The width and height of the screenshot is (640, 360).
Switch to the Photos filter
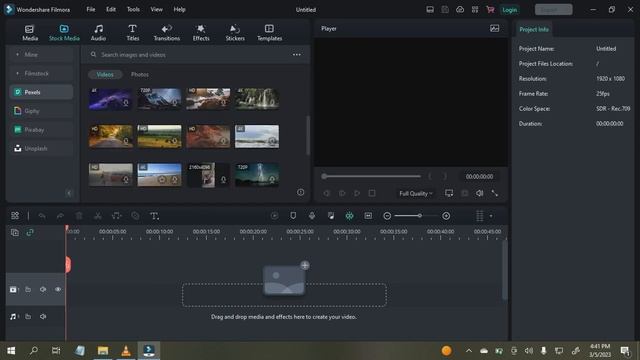click(x=140, y=75)
